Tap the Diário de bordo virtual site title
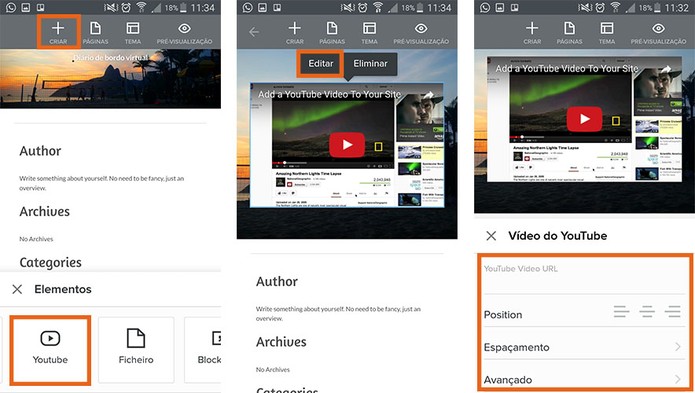This screenshot has height=393, width=695. [x=111, y=58]
